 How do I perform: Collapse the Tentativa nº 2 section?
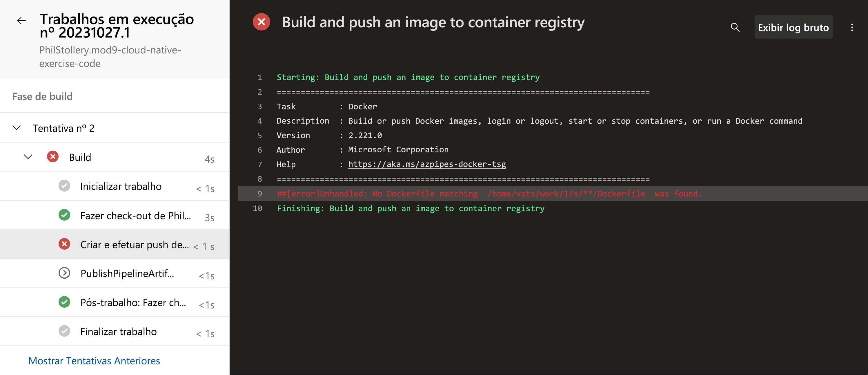click(17, 128)
